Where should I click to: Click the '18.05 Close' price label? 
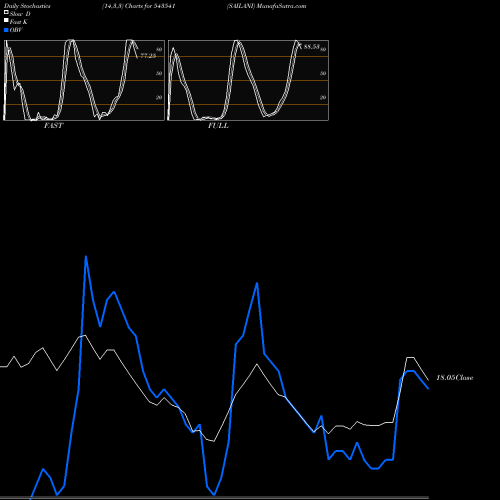click(x=455, y=378)
